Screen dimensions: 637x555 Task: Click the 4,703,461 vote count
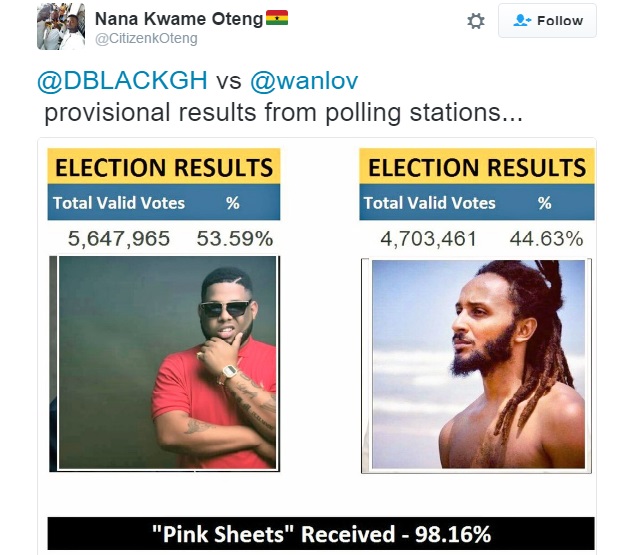(x=428, y=239)
